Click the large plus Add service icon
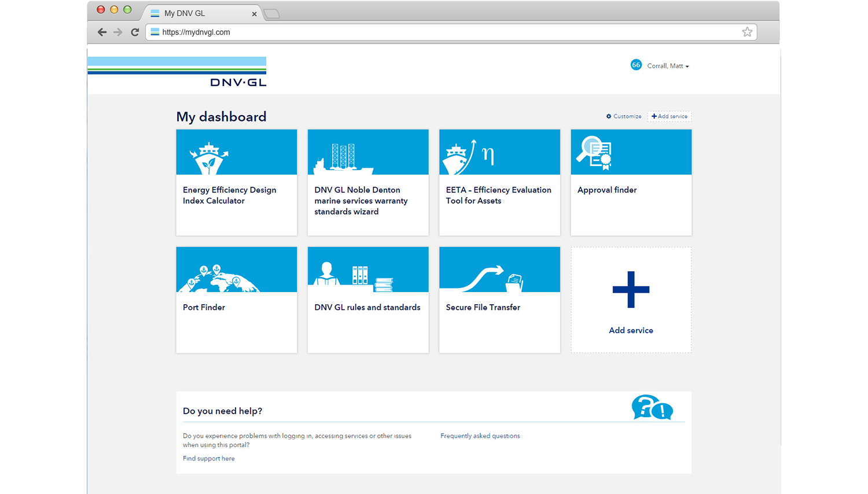Viewport: 868px width, 494px height. (x=631, y=289)
